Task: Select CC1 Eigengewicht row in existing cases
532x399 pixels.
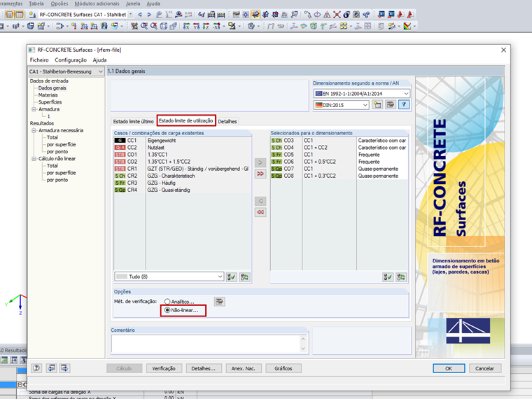Action: coord(182,141)
